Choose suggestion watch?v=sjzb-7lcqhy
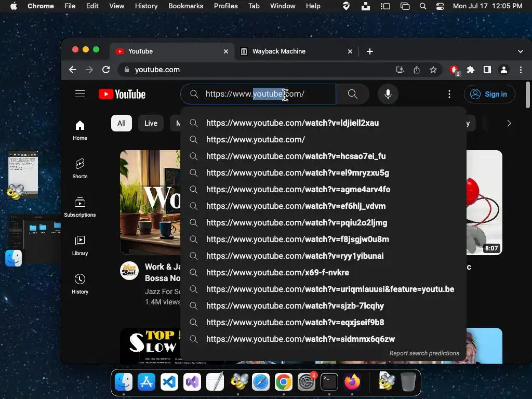 pos(323,305)
